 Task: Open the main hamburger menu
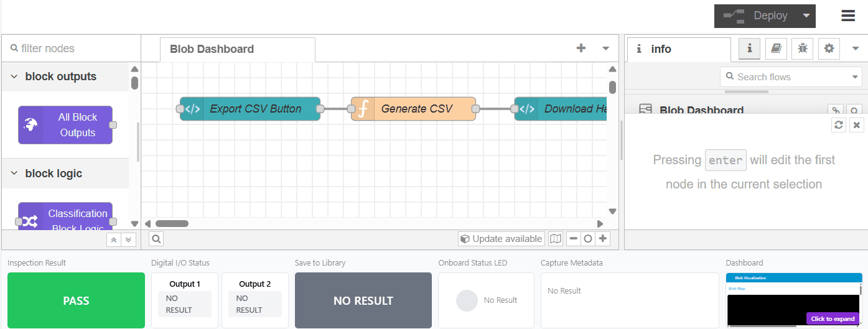(x=848, y=16)
